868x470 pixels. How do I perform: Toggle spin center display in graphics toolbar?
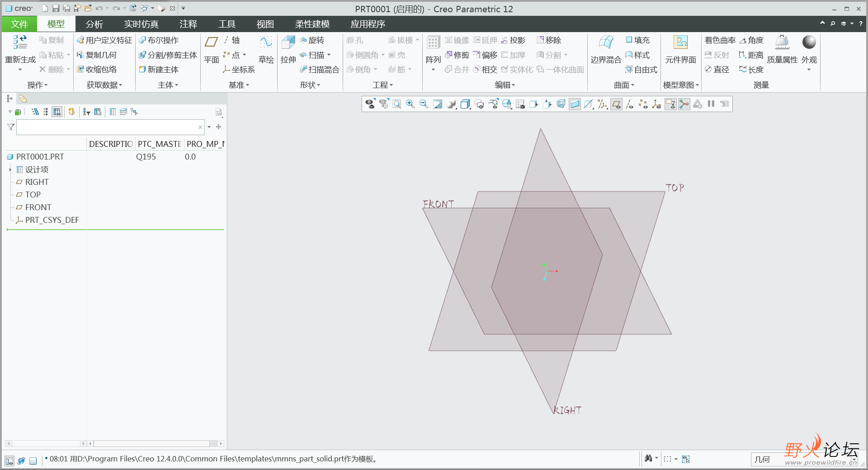pyautogui.click(x=684, y=104)
